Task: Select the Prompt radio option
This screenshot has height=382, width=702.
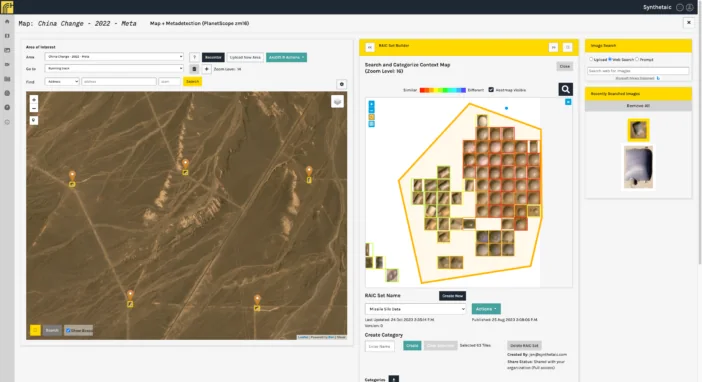Action: pyautogui.click(x=637, y=59)
